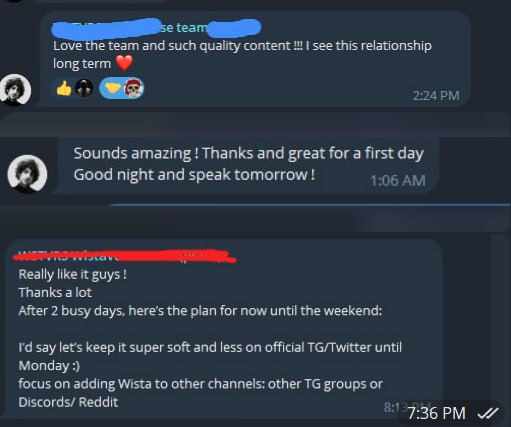Select the 'Sounds amazing' message bubble
The image size is (511, 427).
coord(248,165)
